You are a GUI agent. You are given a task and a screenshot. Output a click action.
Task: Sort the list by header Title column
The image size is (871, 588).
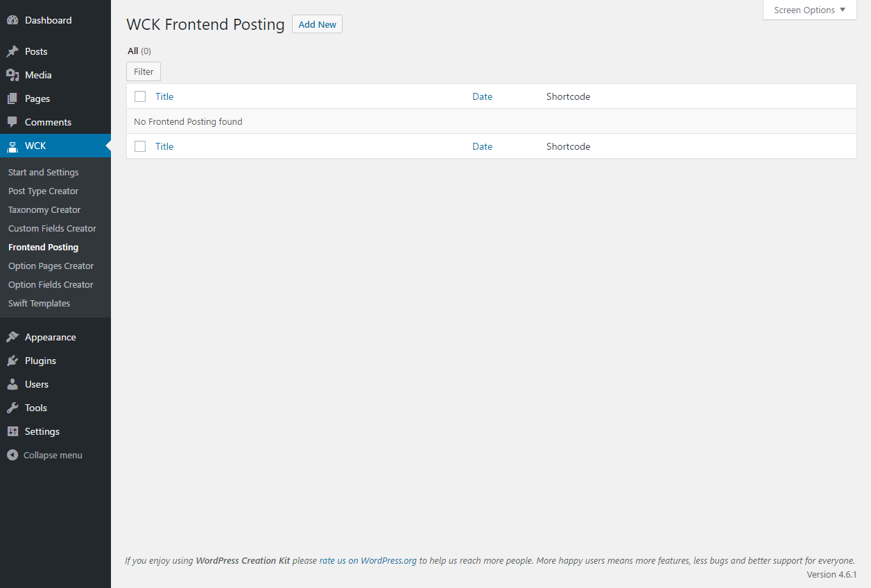tap(164, 96)
